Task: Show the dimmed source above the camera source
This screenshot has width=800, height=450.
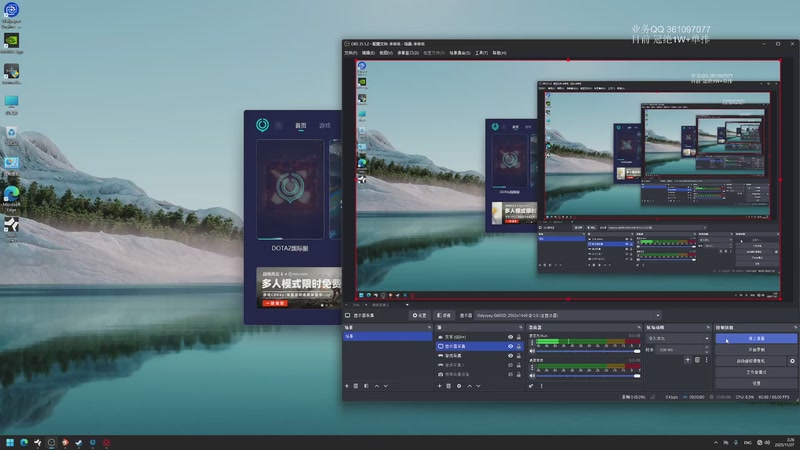Action: click(x=510, y=365)
